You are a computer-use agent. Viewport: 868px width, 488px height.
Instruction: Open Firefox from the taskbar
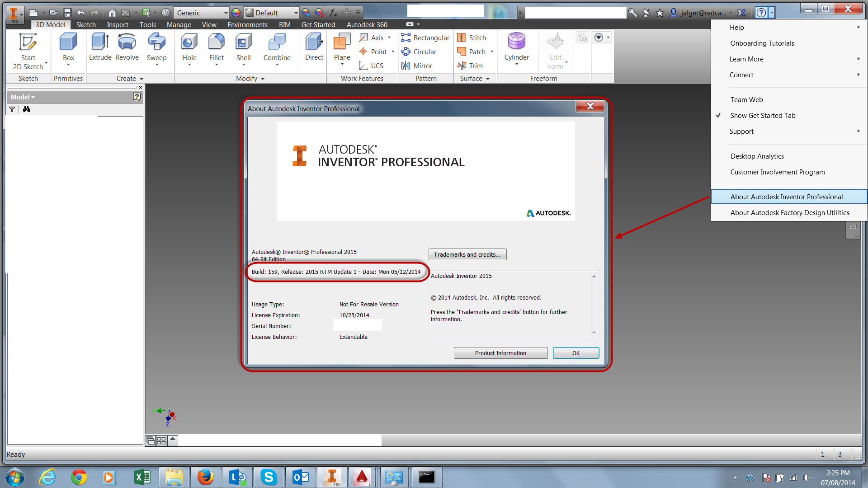point(206,477)
